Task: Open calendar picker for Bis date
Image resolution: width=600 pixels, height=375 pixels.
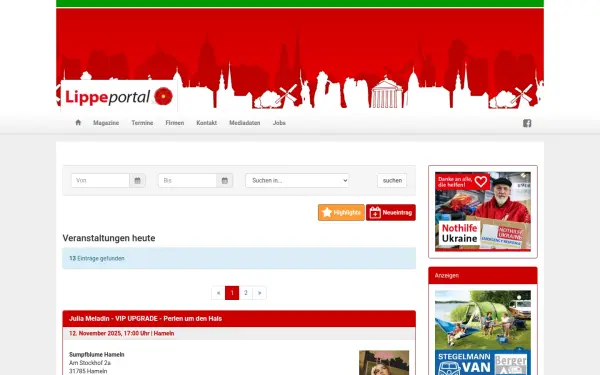Action: pyautogui.click(x=225, y=181)
